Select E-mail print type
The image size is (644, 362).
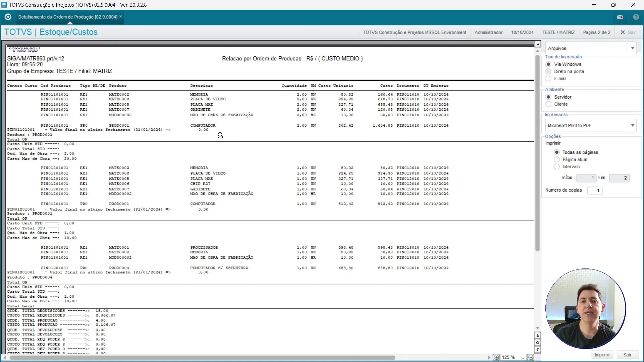tap(548, 78)
